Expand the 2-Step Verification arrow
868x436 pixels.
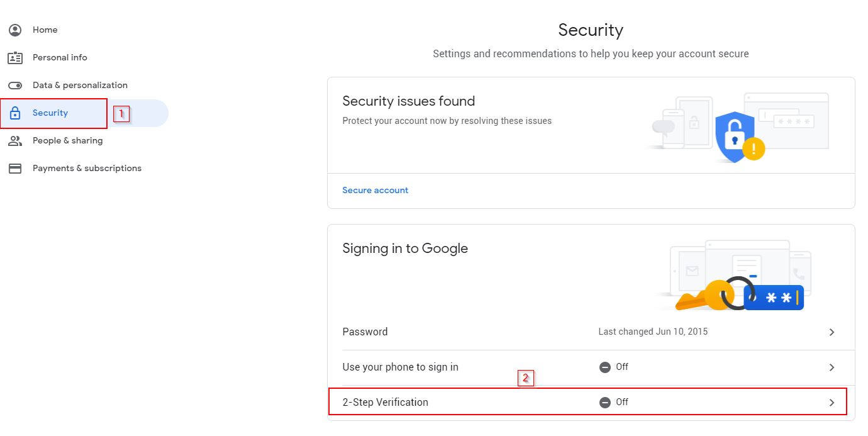click(x=832, y=402)
